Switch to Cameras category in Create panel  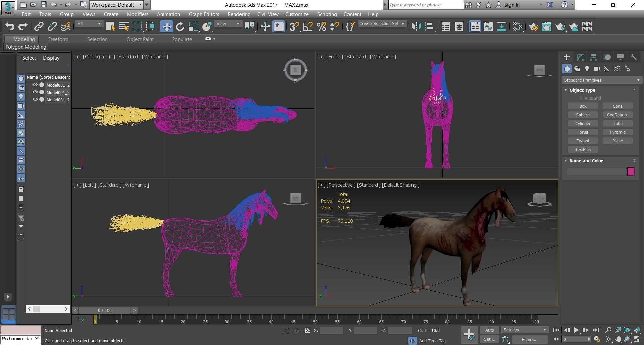597,69
